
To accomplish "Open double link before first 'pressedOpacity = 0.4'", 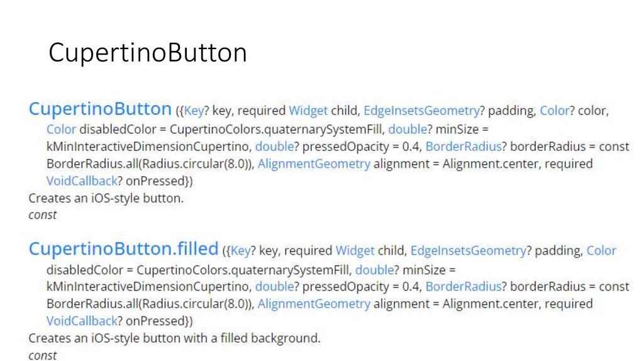I will tap(274, 147).
